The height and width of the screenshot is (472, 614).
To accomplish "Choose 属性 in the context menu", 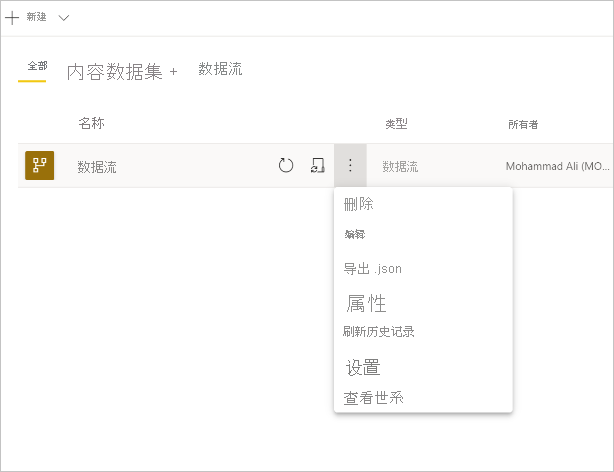I will pyautogui.click(x=366, y=304).
